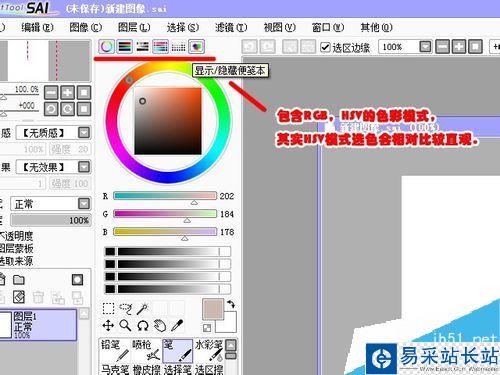This screenshot has height=375, width=500.
Task: Open the 【无质感】 texture dropdown
Action: click(53, 133)
